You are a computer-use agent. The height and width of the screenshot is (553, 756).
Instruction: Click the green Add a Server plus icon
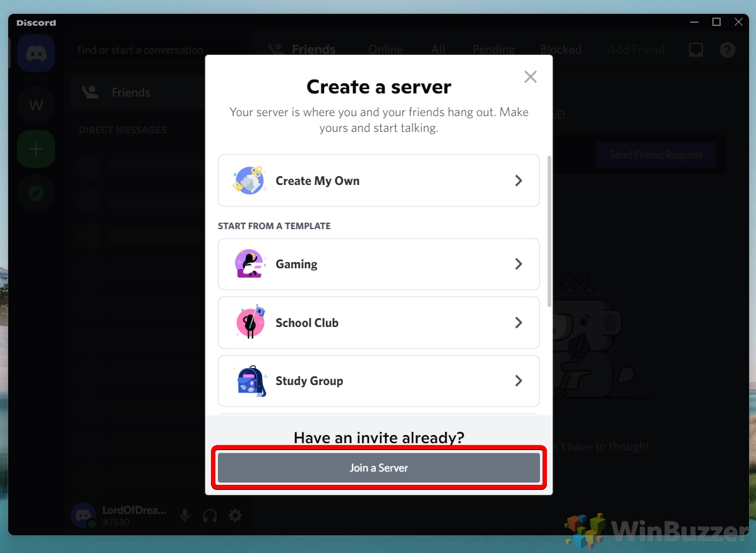pos(35,149)
